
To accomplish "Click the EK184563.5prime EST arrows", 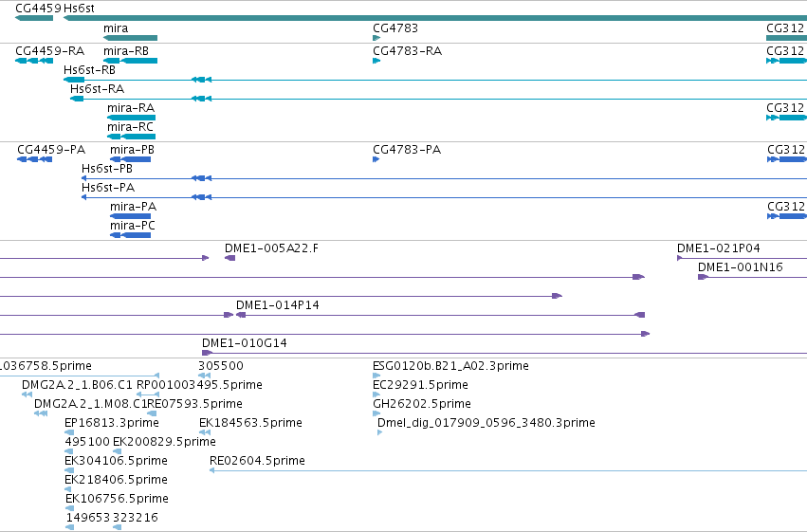I will (x=205, y=432).
